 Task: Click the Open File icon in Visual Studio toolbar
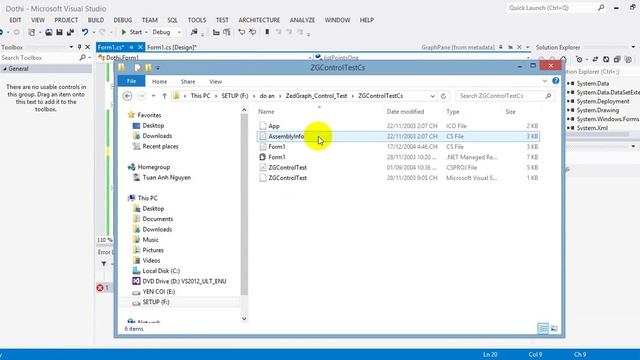pos(49,32)
